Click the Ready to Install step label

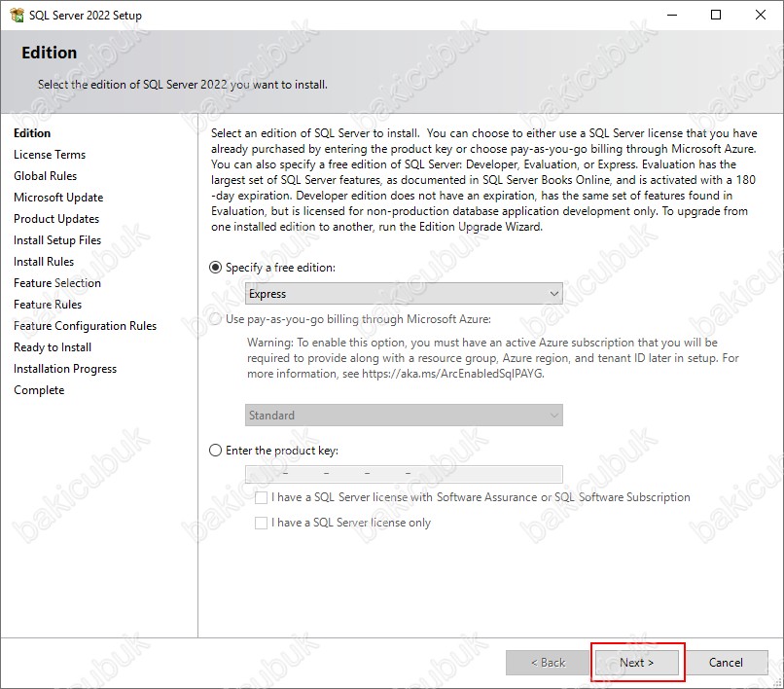(x=53, y=347)
